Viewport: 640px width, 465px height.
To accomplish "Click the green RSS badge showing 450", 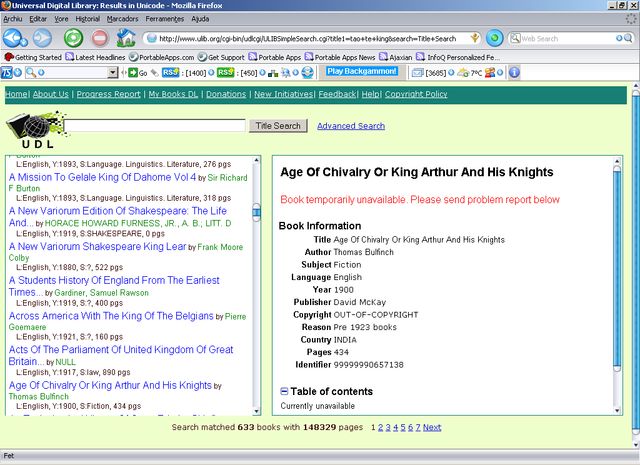I will click(225, 73).
